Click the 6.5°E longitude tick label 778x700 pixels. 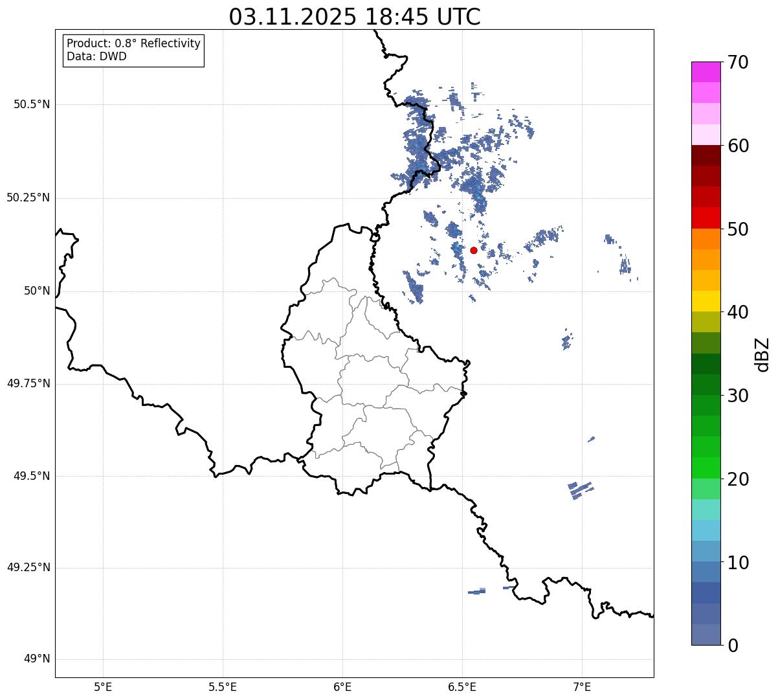462,686
